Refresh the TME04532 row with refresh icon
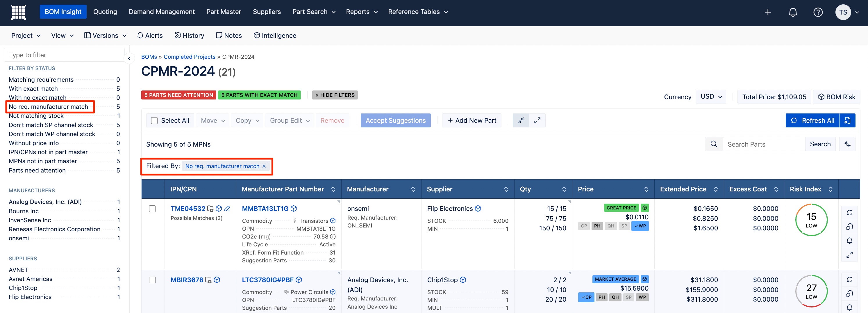This screenshot has width=868, height=313. pyautogui.click(x=849, y=212)
